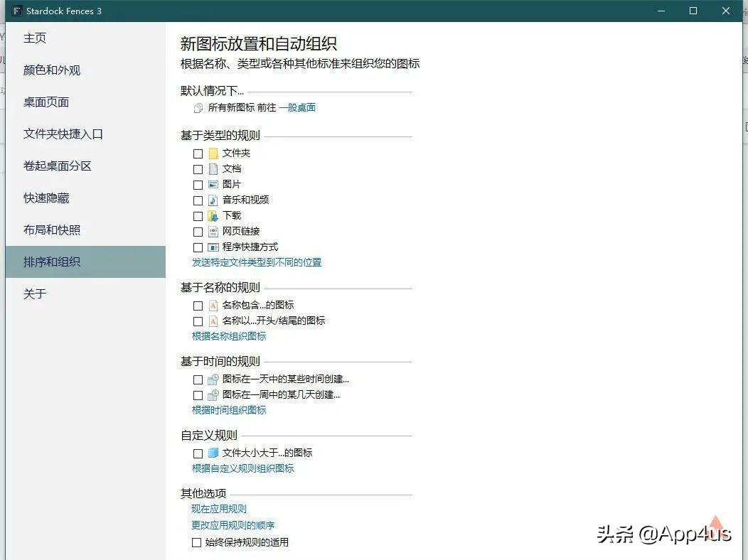748x560 pixels.
Task: Click the web link icon beside 网页链接
Action: (213, 231)
